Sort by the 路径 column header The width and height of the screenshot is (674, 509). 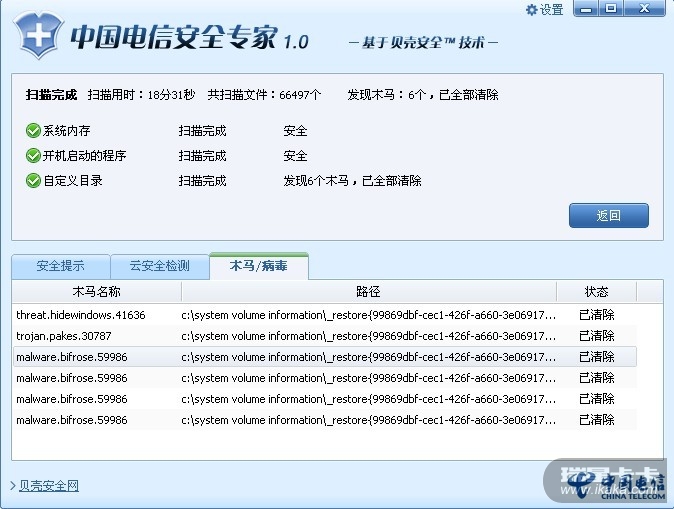coord(369,291)
